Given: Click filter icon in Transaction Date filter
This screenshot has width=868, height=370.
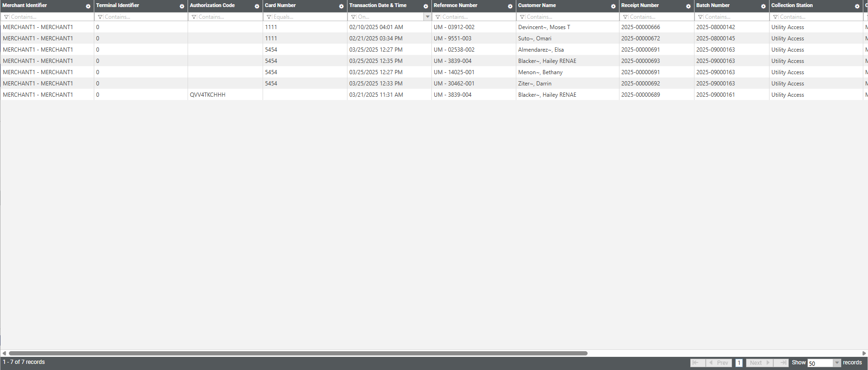Looking at the screenshot, I should coord(354,17).
